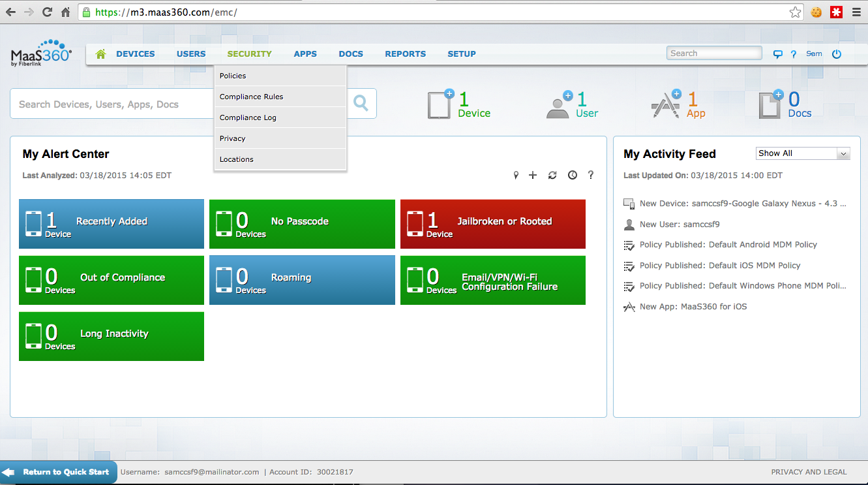Open the Email/VPN/Wi-Fi Configuration Failure tile

[x=493, y=280]
